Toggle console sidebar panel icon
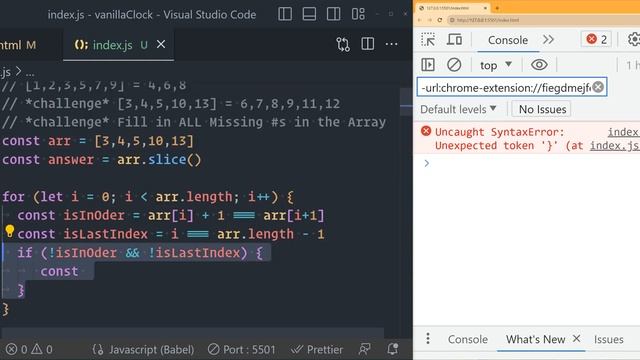 (428, 64)
